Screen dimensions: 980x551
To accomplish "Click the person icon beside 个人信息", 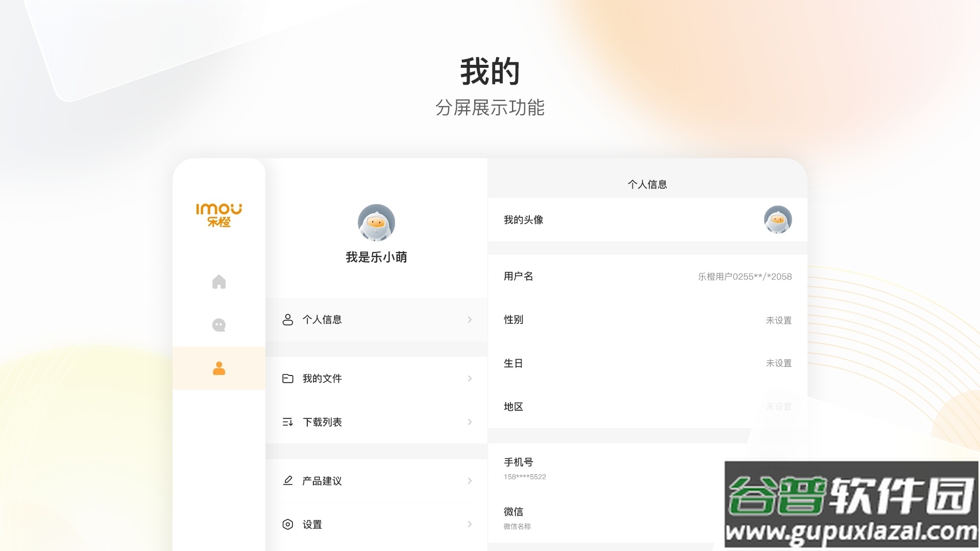I will point(287,319).
